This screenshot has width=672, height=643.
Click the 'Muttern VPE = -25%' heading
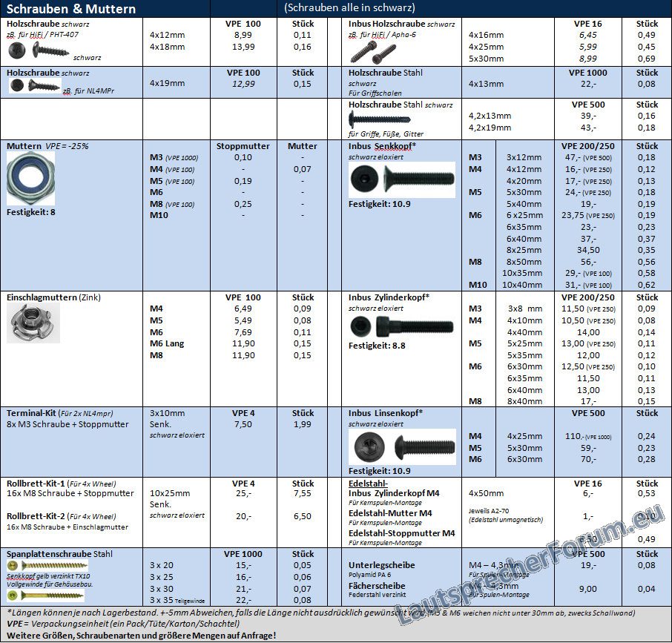point(47,146)
